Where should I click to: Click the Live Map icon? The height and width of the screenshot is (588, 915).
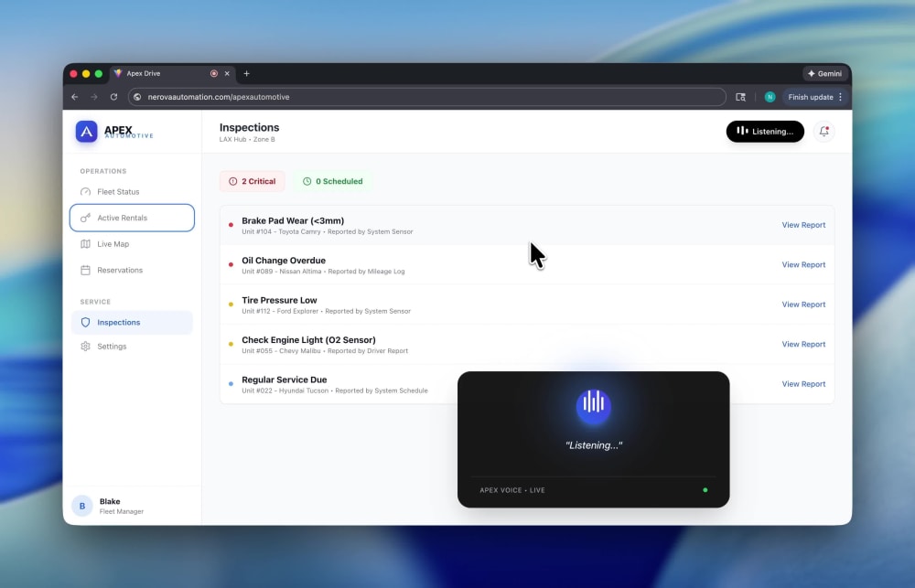pyautogui.click(x=85, y=244)
